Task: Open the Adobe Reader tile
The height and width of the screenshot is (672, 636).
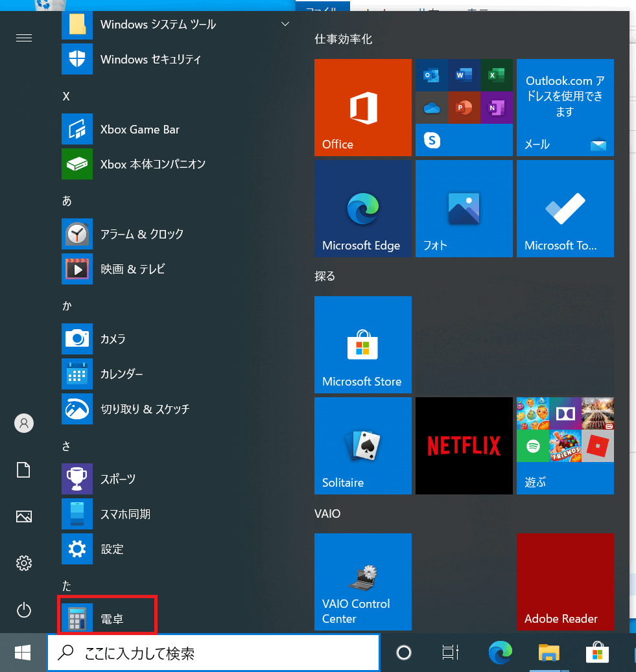Action: click(565, 582)
